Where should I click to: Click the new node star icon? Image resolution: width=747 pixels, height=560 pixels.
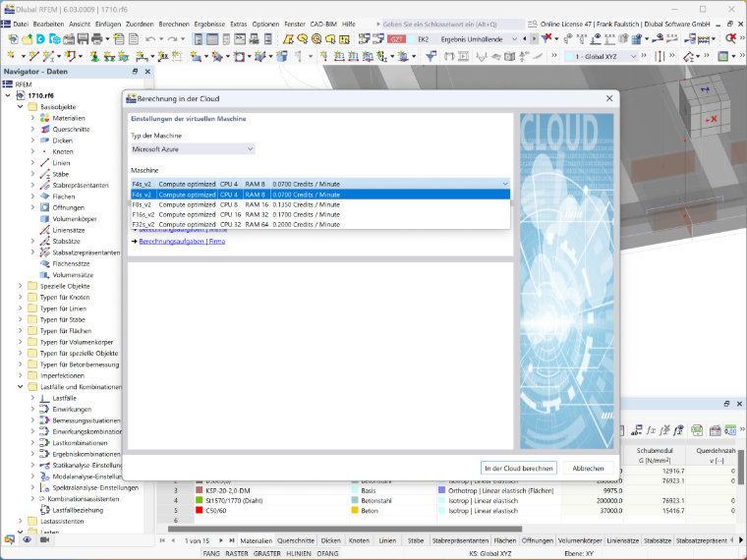point(12,57)
